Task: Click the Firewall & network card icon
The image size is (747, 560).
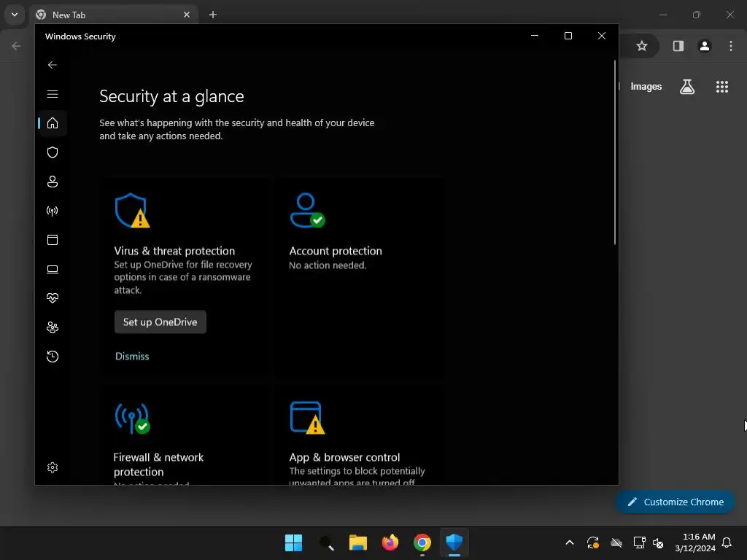Action: pos(132,419)
